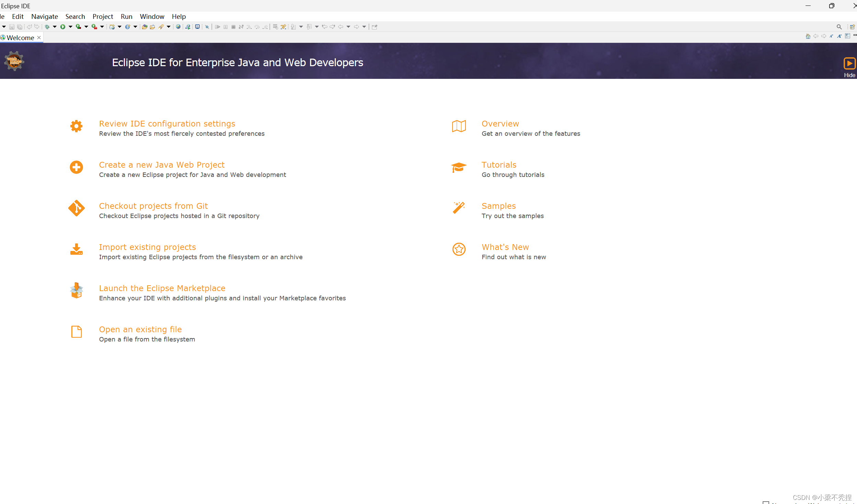Expand the Create Servlet dropdown arrow

(x=135, y=27)
